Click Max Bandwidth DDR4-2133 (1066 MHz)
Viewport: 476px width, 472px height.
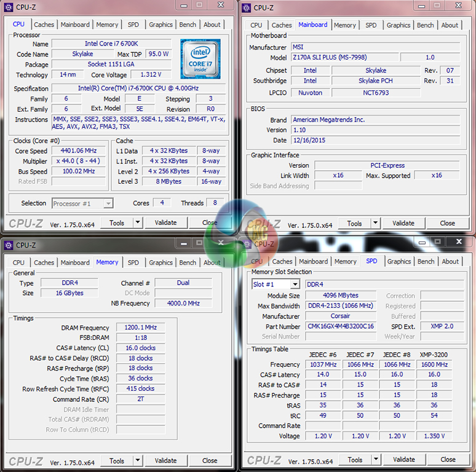pyautogui.click(x=341, y=305)
